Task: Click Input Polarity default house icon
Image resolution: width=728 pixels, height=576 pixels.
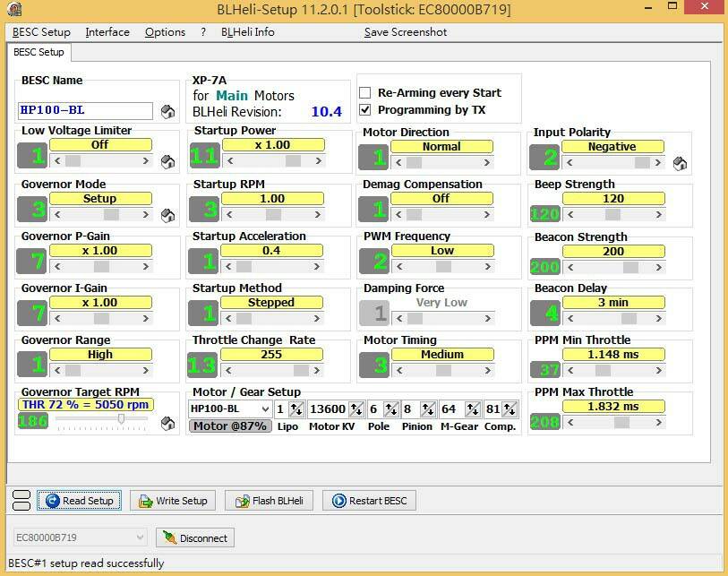Action: coord(680,164)
